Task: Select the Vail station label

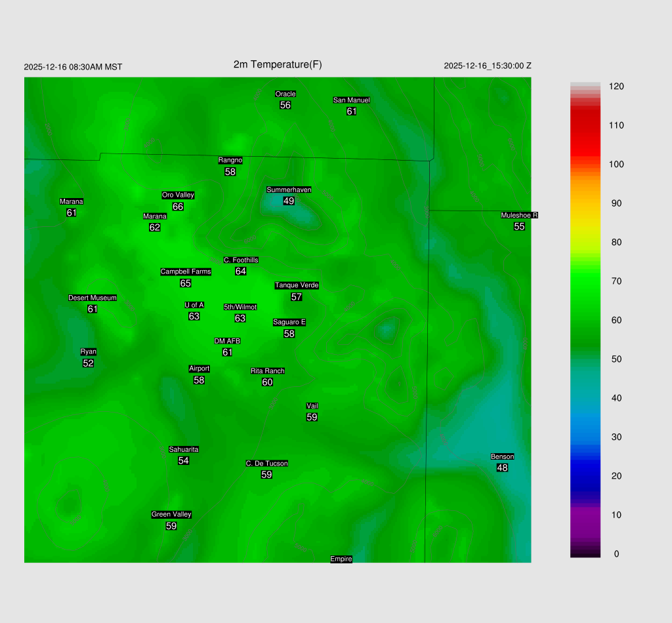Action: pyautogui.click(x=312, y=406)
